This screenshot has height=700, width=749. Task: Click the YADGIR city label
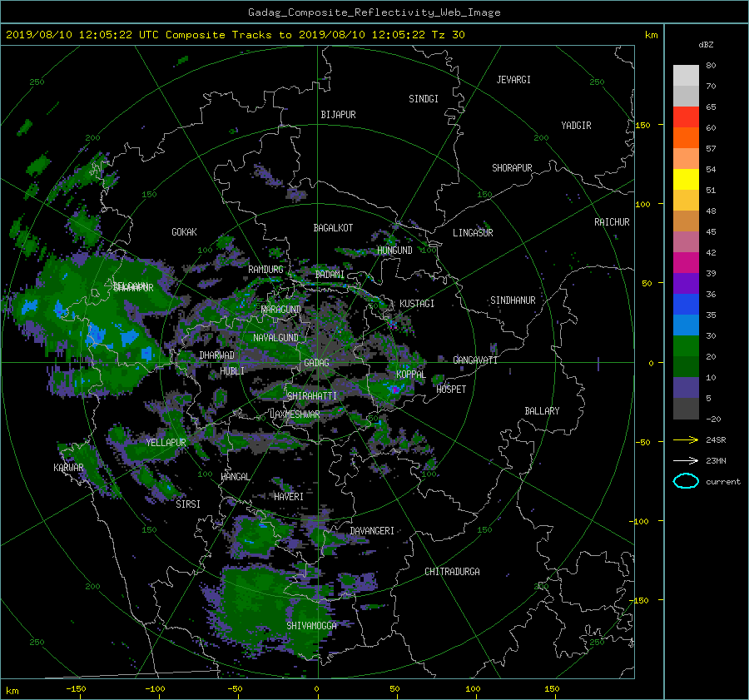(x=576, y=126)
